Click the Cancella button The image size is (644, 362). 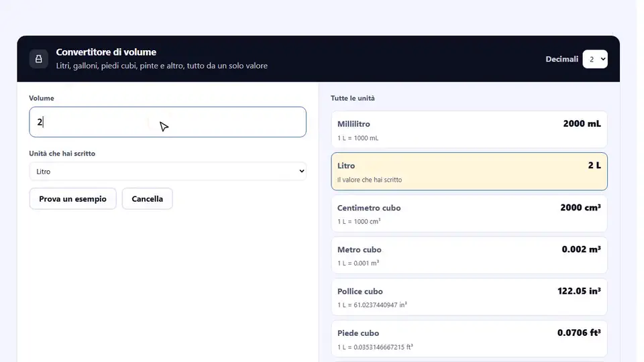[147, 198]
